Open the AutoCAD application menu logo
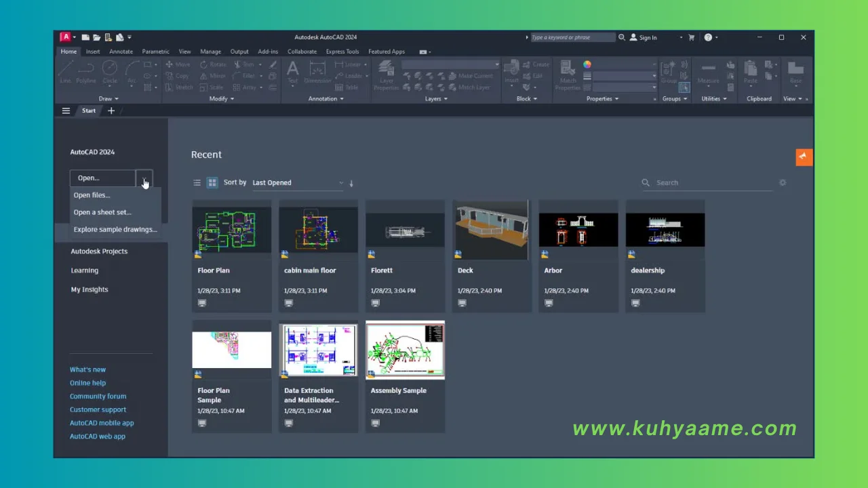This screenshot has height=488, width=868. [65, 37]
